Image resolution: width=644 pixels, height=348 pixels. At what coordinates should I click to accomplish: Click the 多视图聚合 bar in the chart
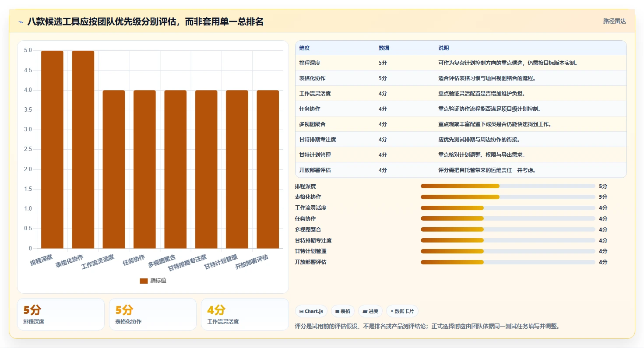coord(176,169)
